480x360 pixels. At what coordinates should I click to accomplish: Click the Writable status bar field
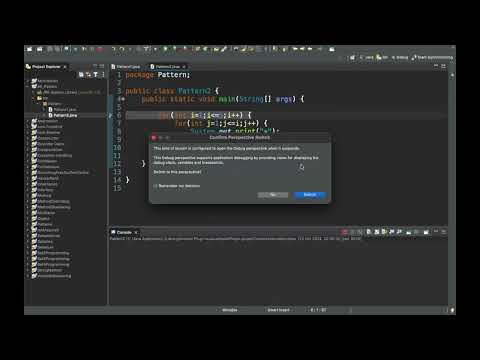coord(230,310)
